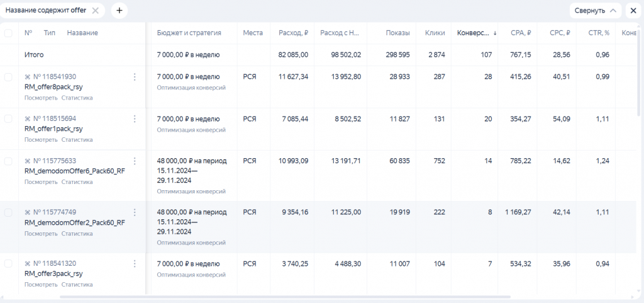Open three-dot menu for RM_offer1pack_rsy
The width and height of the screenshot is (644, 303).
coord(135,119)
